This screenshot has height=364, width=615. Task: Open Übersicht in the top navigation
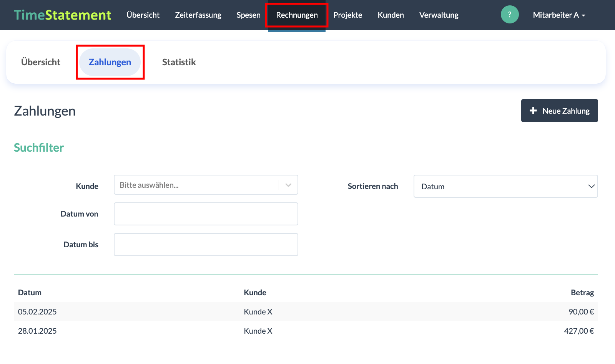(143, 15)
